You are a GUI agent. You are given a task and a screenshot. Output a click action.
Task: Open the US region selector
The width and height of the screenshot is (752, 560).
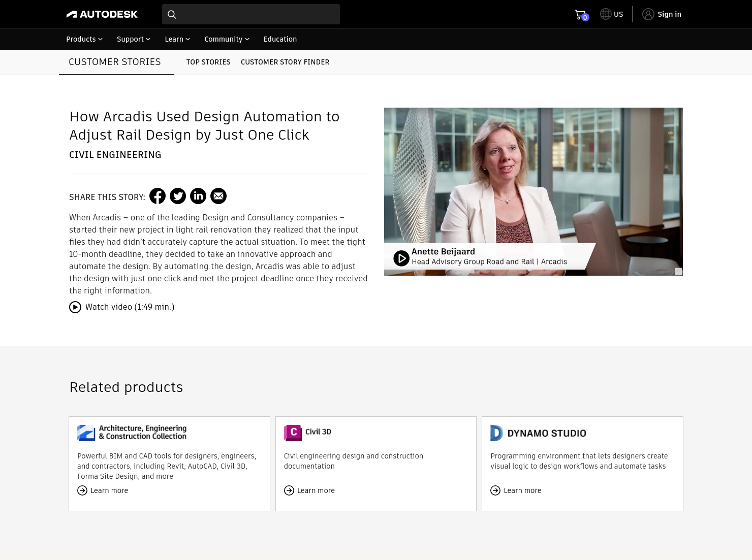[x=611, y=14]
